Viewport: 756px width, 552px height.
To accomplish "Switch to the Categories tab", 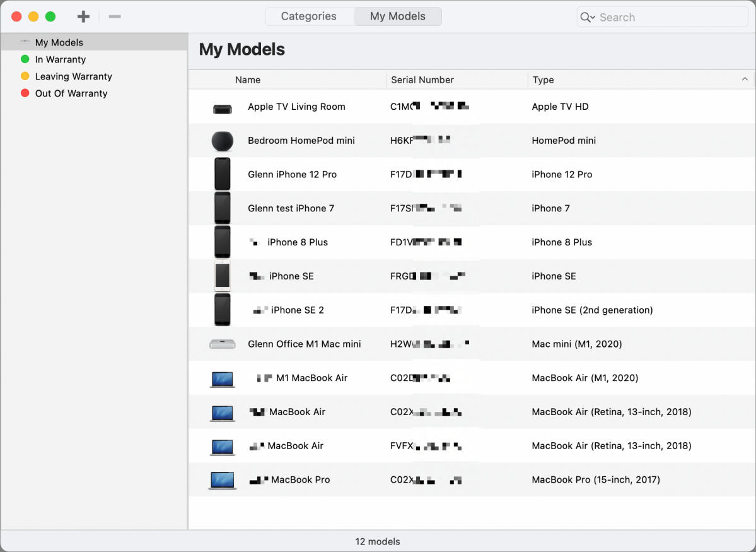I will tap(309, 16).
